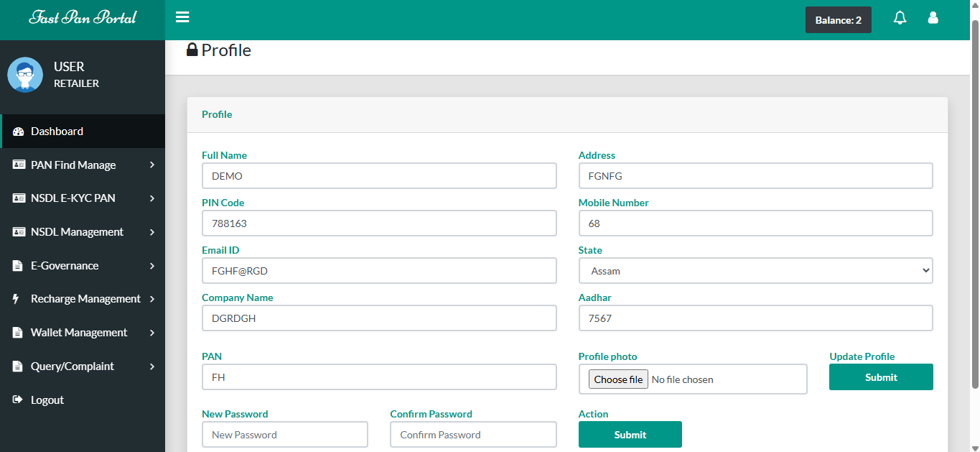The image size is (980, 452).
Task: Open the notifications bell icon
Action: 900,18
